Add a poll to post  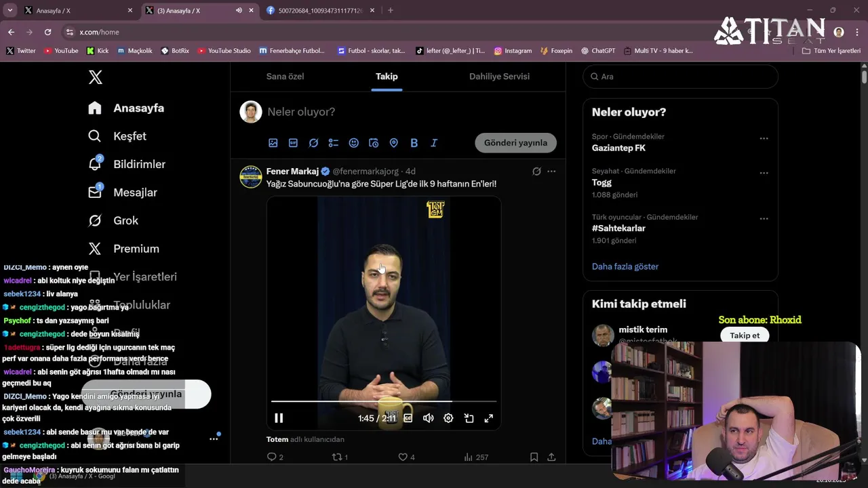click(x=334, y=143)
